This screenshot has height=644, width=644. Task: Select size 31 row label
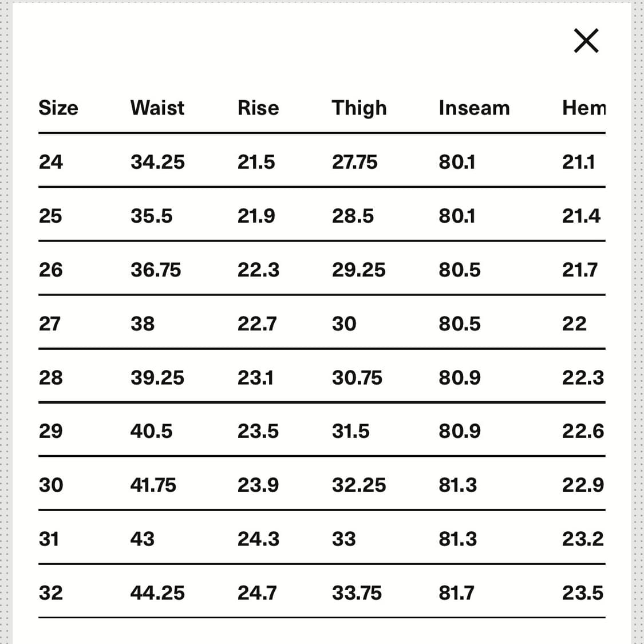coord(49,539)
